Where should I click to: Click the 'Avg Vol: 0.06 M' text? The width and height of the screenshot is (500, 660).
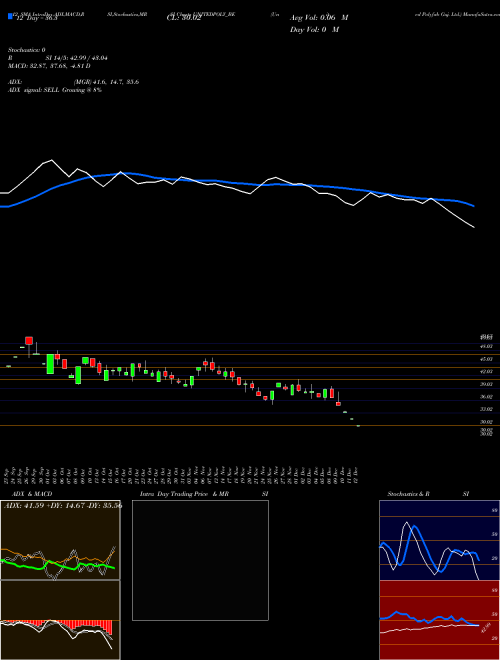pos(319,18)
